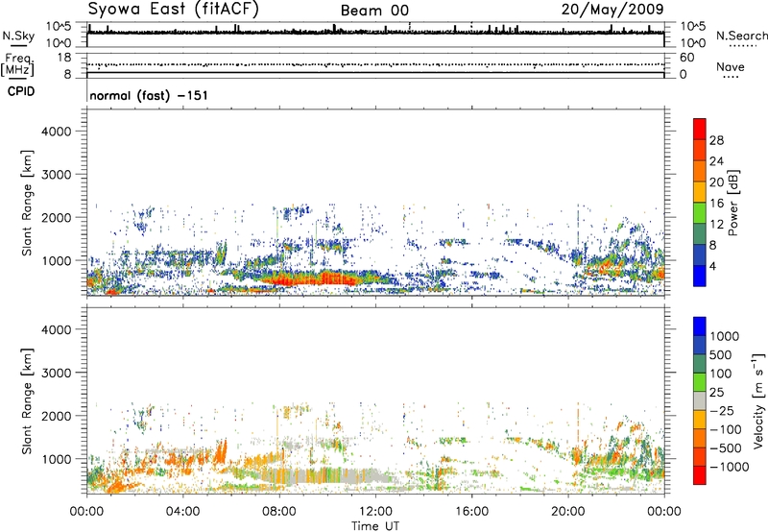Viewport: 768px width, 532px height.
Task: Click the '04:00' time axis label
Action: (182, 512)
